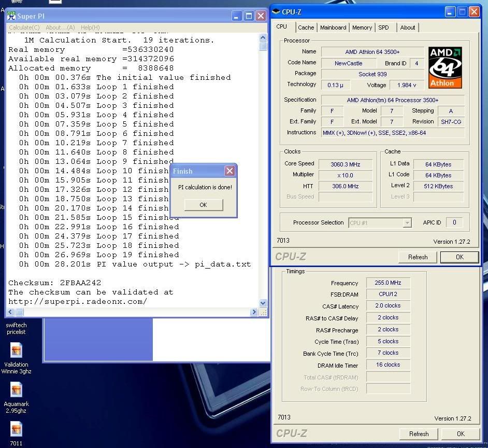
Task: Click OK in the Finish dialog
Action: point(204,205)
